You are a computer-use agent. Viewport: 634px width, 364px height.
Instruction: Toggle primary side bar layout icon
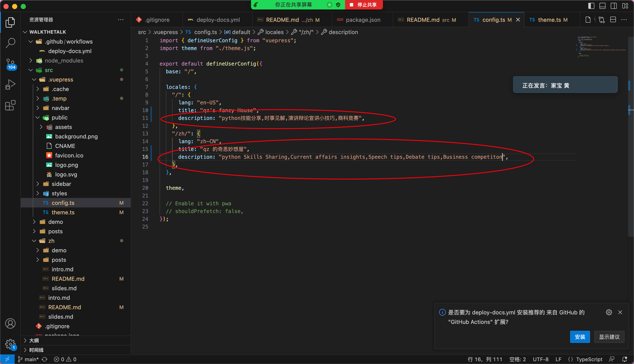click(x=591, y=6)
